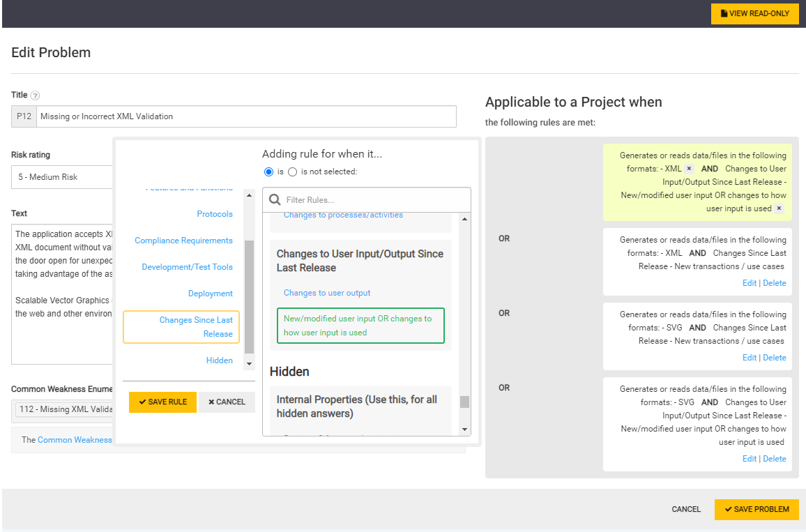Click the View Read-Only button
Viewport: 806px width, 532px height.
[754, 14]
